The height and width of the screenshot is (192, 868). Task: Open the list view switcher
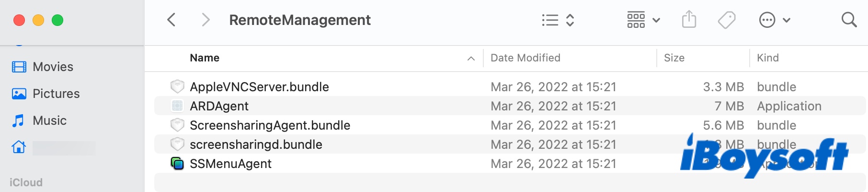558,20
